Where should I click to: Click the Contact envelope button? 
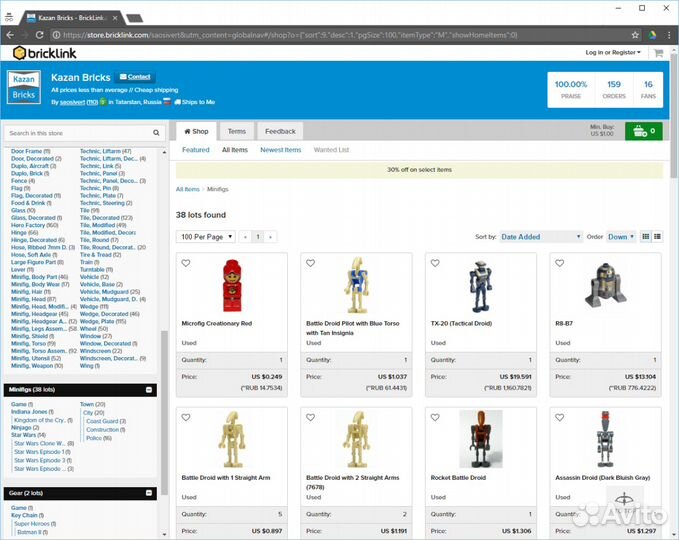(x=135, y=77)
